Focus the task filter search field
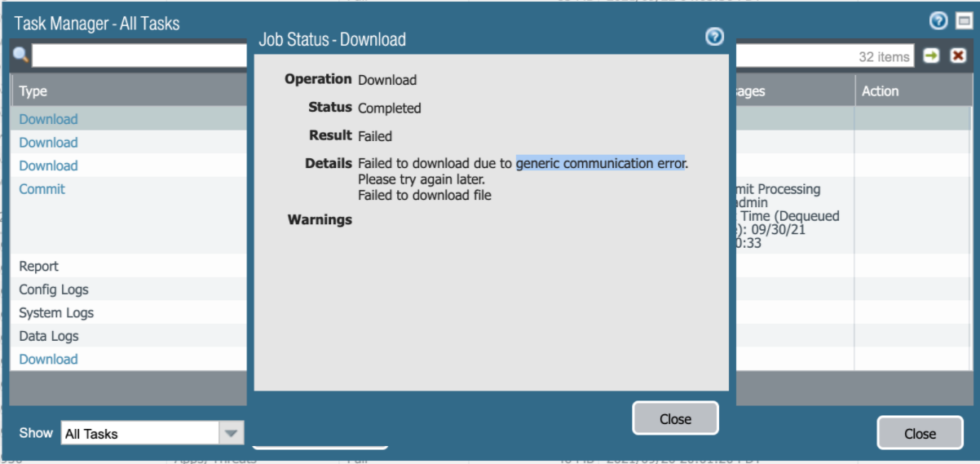The height and width of the screenshot is (464, 980). (x=139, y=55)
